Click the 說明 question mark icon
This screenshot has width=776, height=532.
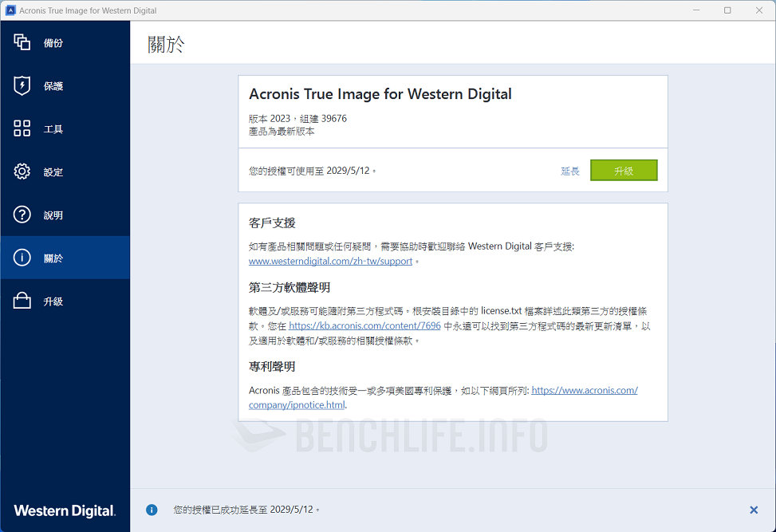click(x=22, y=215)
